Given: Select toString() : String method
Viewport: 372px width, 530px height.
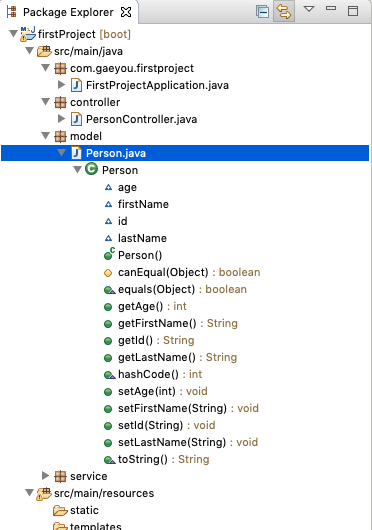Looking at the screenshot, I should point(164,459).
